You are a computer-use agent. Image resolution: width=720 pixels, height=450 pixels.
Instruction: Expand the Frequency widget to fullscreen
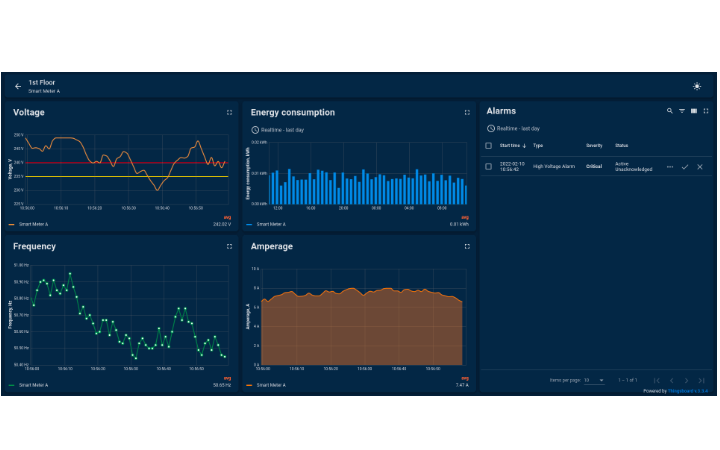pyautogui.click(x=229, y=246)
